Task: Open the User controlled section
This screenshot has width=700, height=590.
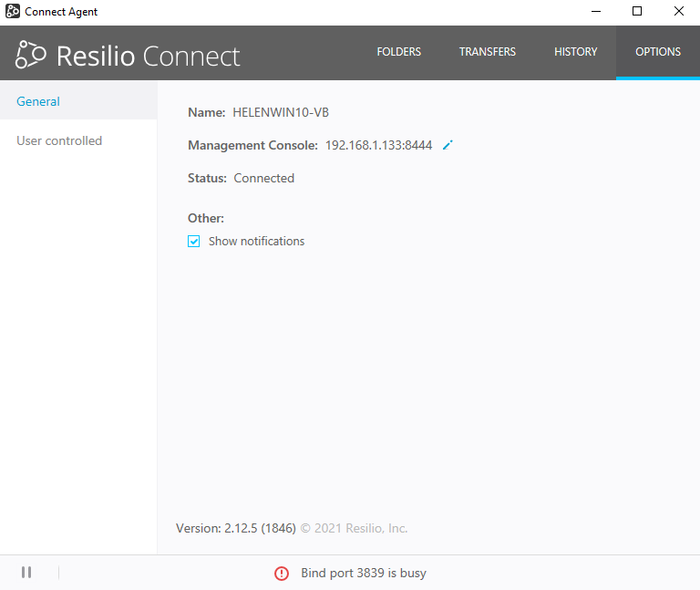Action: pyautogui.click(x=59, y=140)
